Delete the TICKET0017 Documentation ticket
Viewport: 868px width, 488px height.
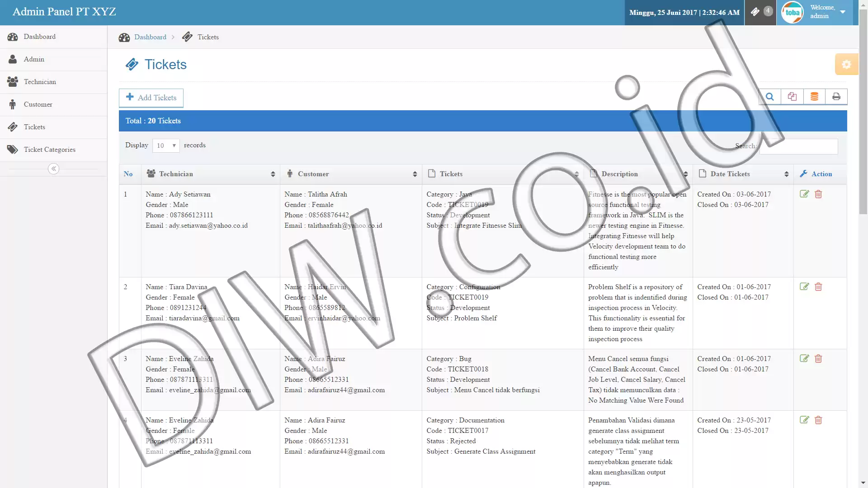[x=818, y=420]
